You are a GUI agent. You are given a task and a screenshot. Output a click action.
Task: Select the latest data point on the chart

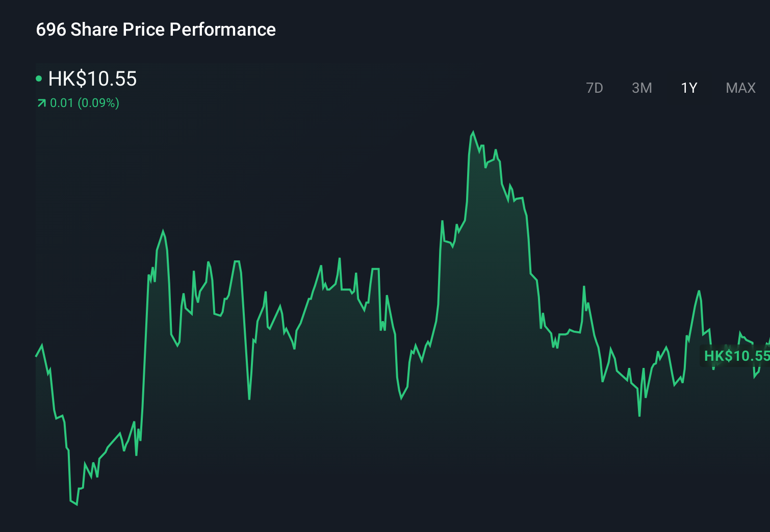[767, 340]
